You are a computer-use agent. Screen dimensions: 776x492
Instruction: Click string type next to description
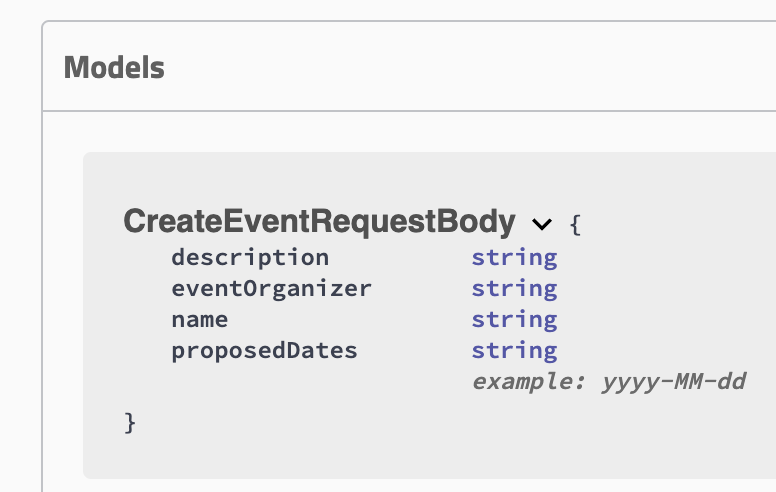(x=514, y=257)
